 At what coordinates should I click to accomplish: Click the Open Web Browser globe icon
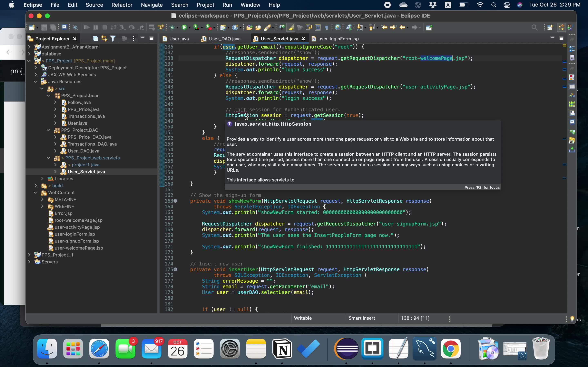tap(337, 28)
